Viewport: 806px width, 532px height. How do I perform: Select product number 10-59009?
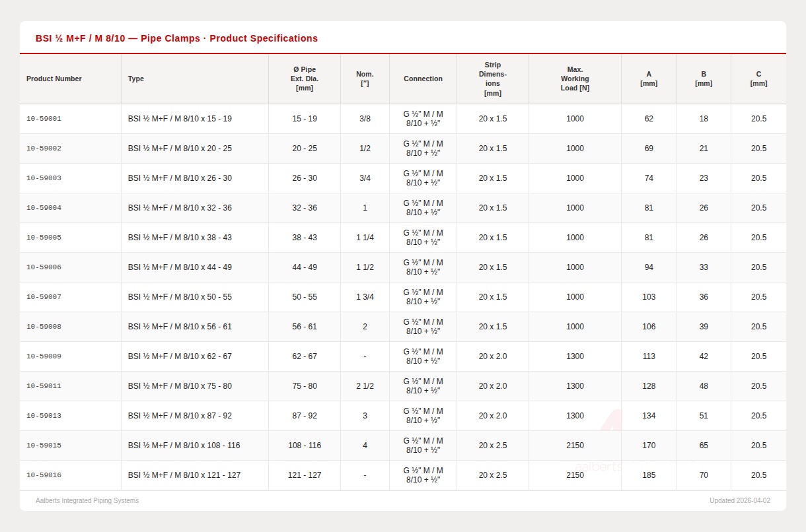point(44,356)
